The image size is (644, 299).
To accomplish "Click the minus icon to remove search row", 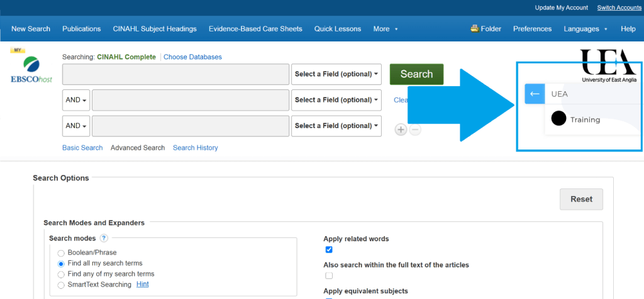I will [415, 129].
